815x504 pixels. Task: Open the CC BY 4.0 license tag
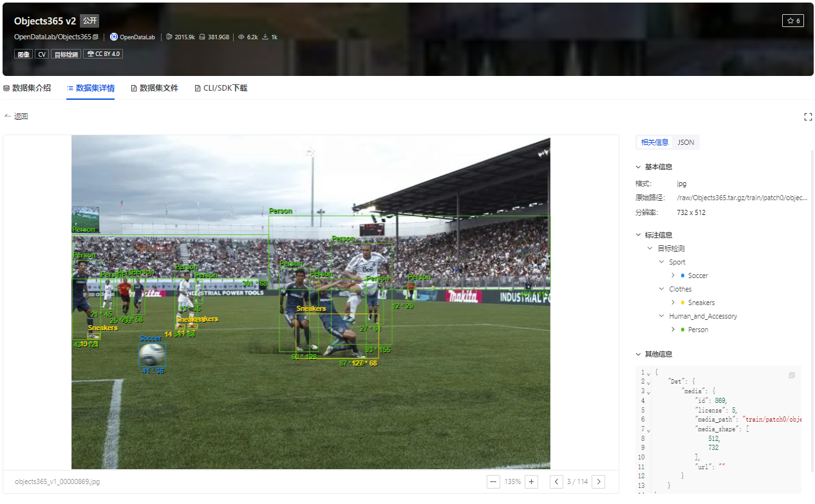103,54
